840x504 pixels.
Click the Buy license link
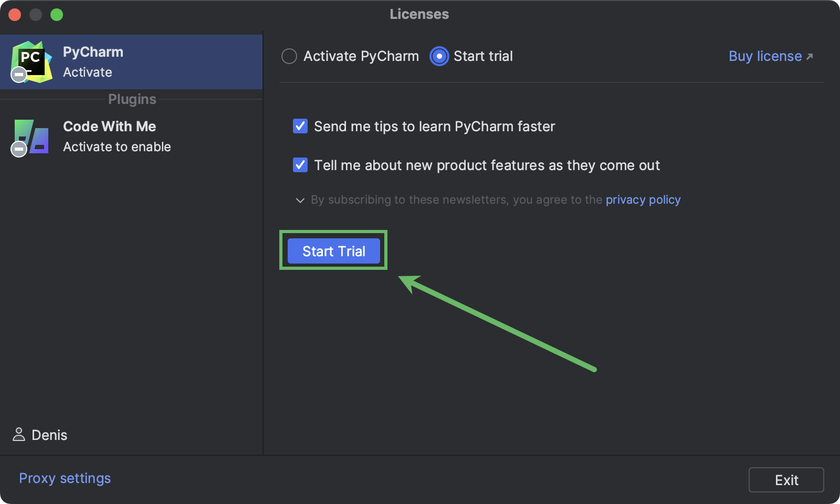coord(764,56)
